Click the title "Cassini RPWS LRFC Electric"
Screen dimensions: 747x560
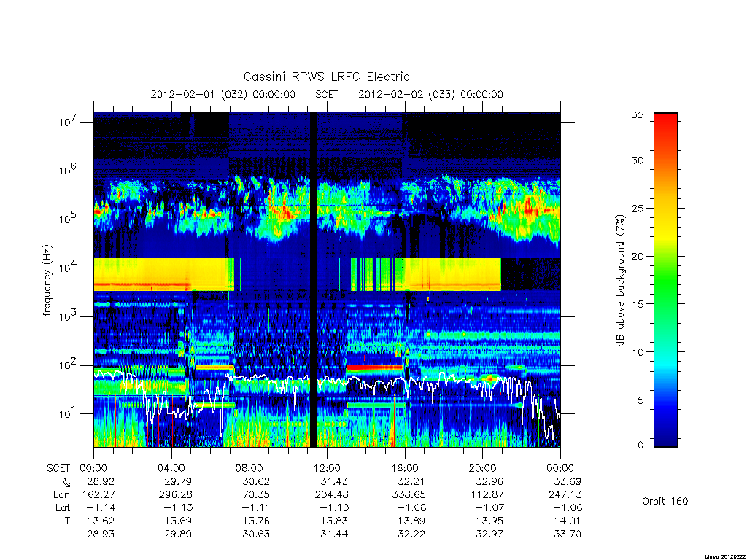326,77
